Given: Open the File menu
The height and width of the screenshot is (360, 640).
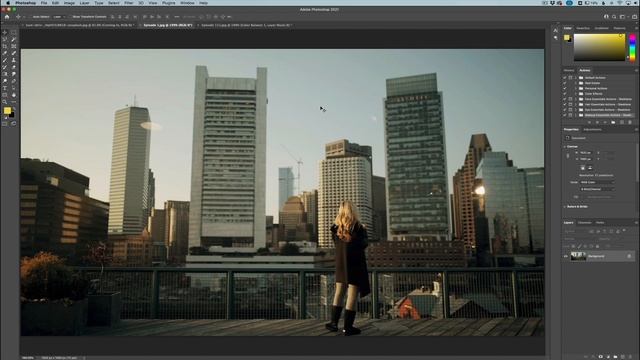Looking at the screenshot, I should tap(44, 3).
